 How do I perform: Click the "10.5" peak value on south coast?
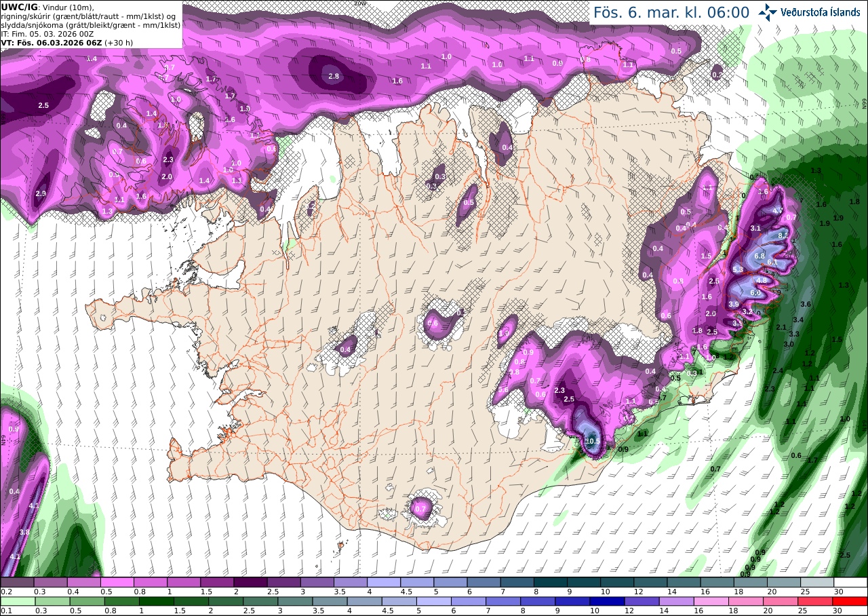[x=592, y=441]
